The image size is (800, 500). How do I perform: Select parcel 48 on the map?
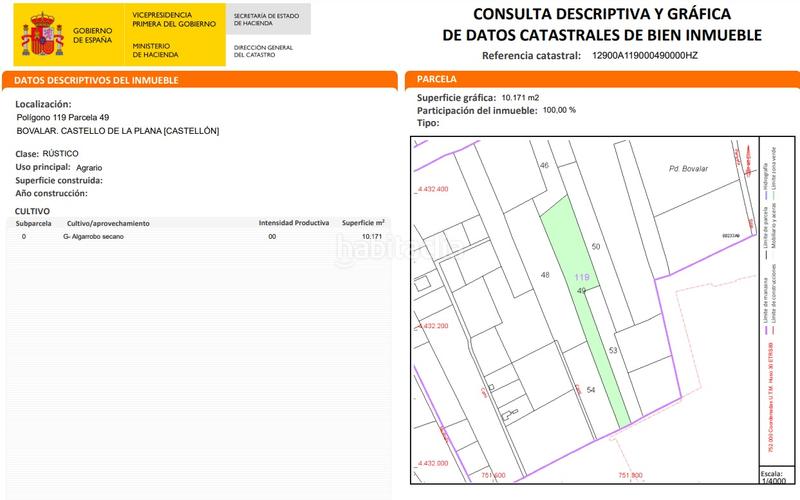(x=545, y=274)
